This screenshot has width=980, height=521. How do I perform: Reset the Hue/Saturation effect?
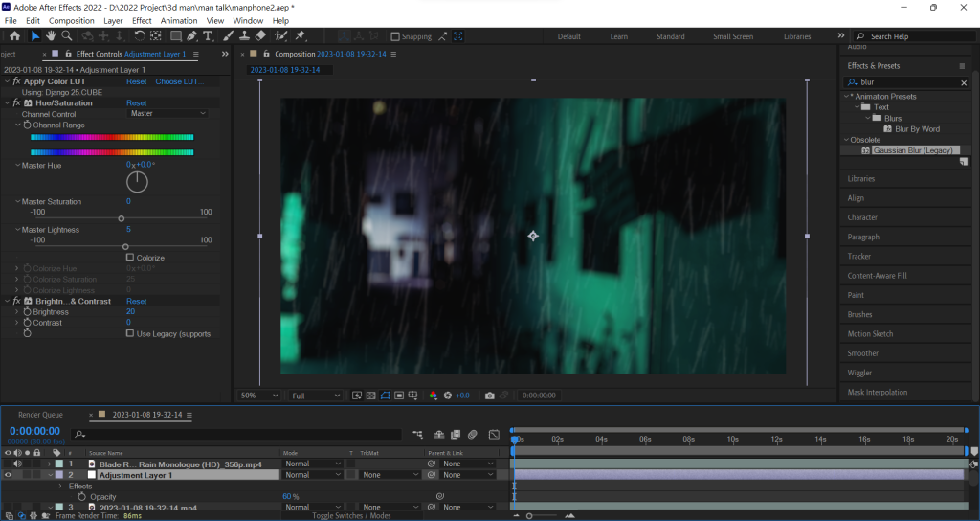pyautogui.click(x=136, y=103)
